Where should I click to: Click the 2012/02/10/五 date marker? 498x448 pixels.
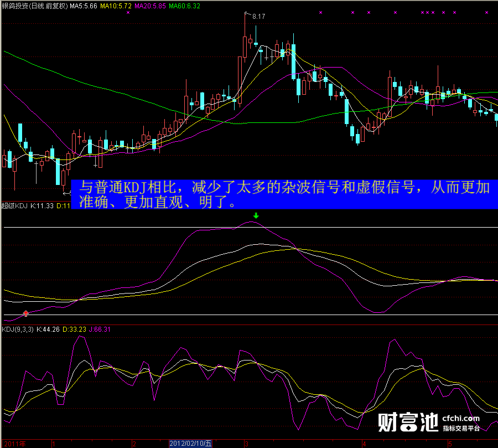click(190, 444)
